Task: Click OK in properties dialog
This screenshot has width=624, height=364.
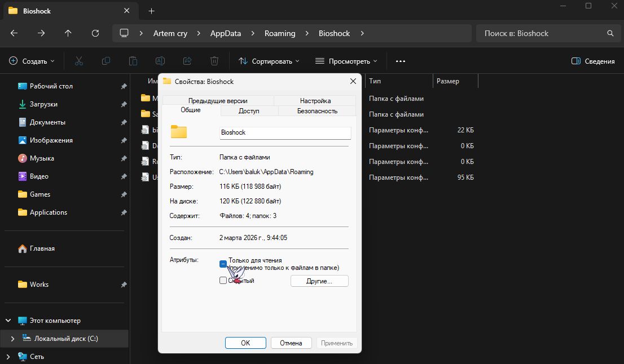Action: 245,343
